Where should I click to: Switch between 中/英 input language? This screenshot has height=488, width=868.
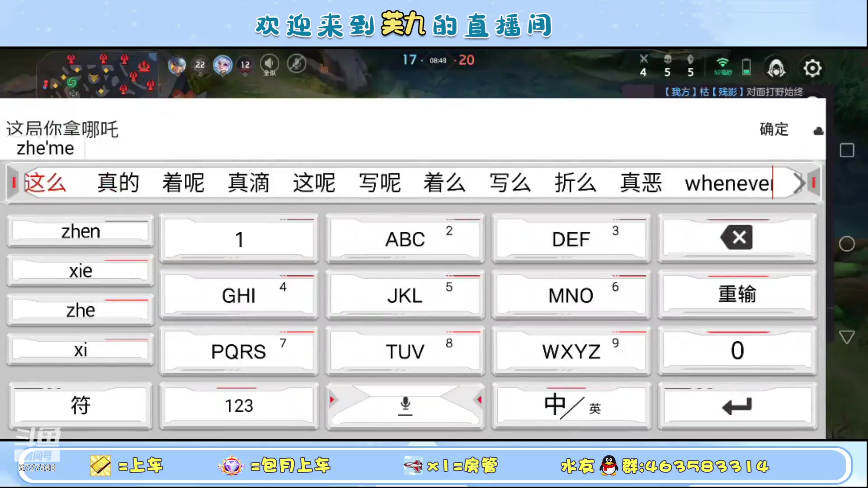coord(571,405)
